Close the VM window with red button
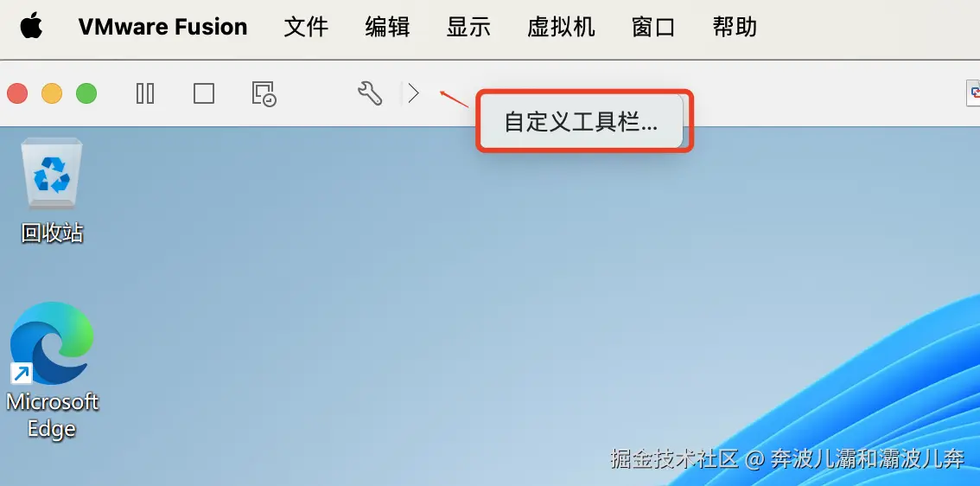The width and height of the screenshot is (980, 486). pos(17,93)
